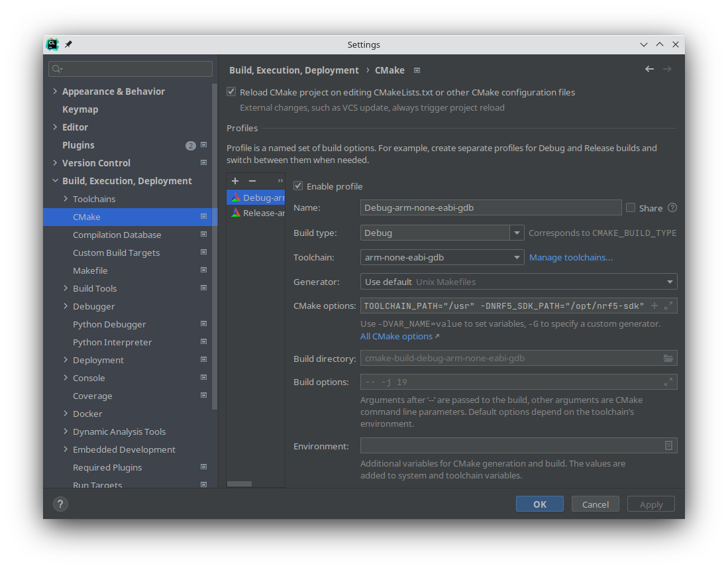The width and height of the screenshot is (728, 570).
Task: Select Release-arm profile in the list
Action: 258,213
